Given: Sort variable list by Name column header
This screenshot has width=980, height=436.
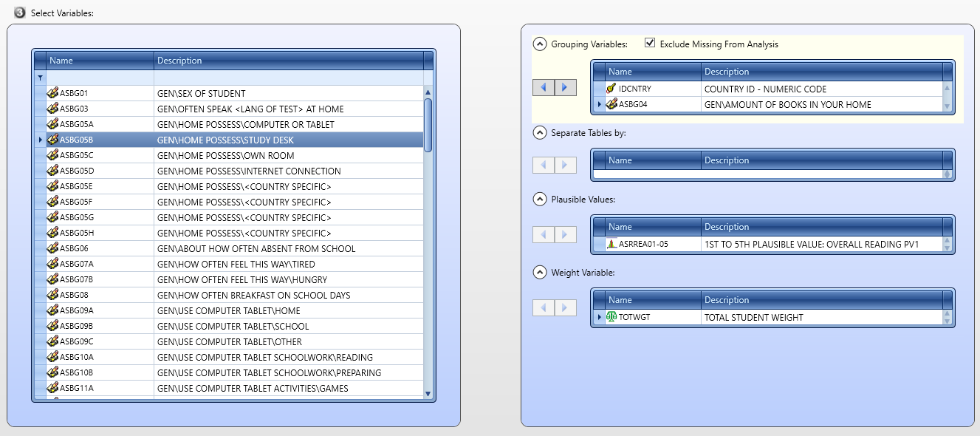Looking at the screenshot, I should click(100, 61).
